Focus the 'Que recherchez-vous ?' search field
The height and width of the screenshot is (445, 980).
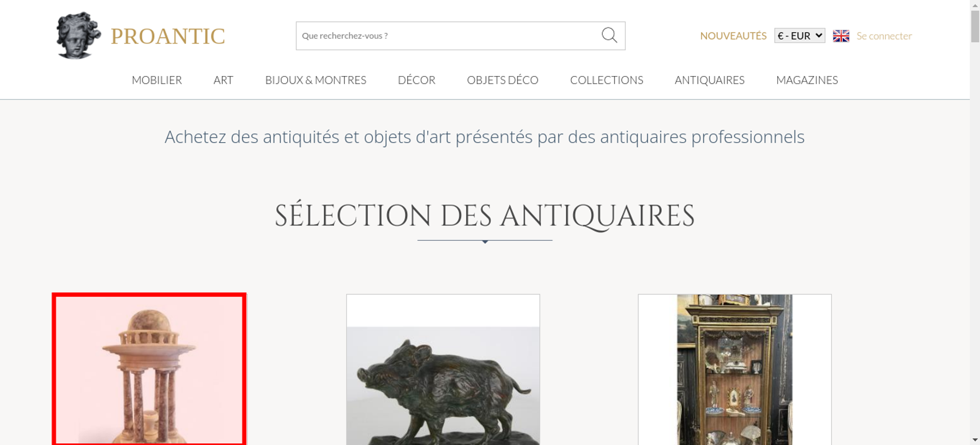click(448, 36)
